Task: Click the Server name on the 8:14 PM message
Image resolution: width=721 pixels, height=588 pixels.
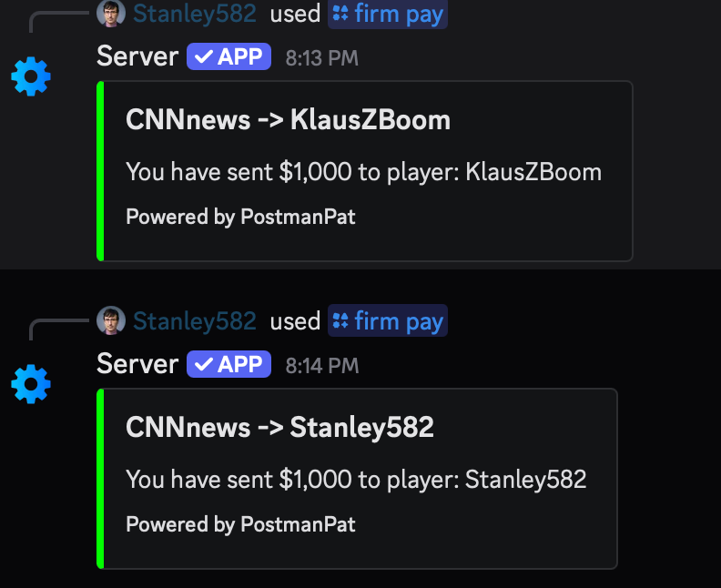Action: tap(137, 364)
